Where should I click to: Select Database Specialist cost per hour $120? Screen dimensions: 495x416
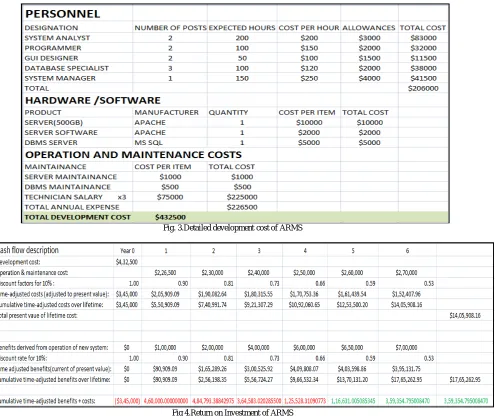[309, 68]
